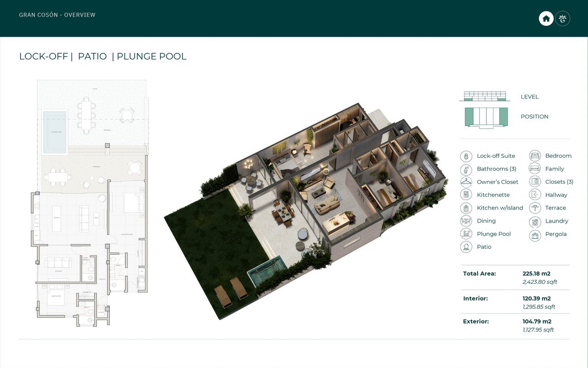Image resolution: width=588 pixels, height=368 pixels.
Task: Click the Family sofa icon
Action: 535,169
